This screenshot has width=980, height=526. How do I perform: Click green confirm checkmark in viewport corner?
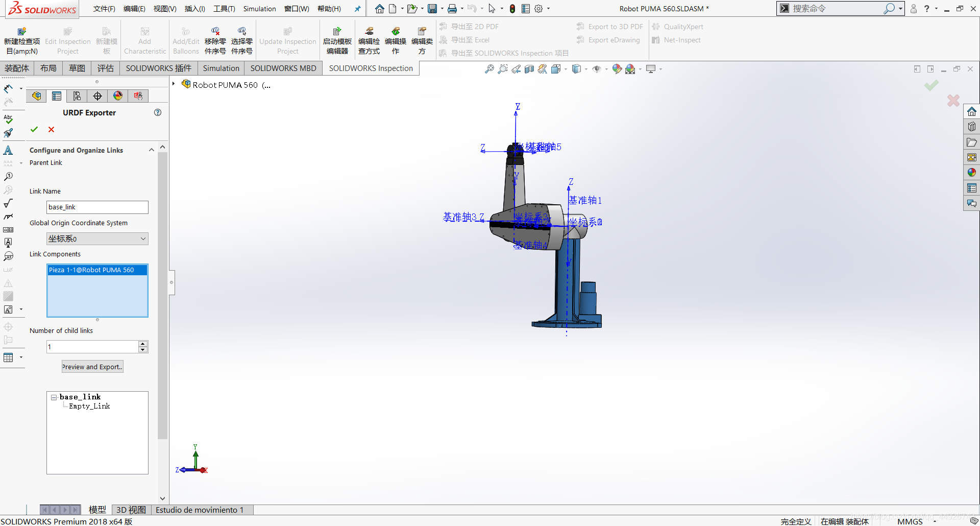tap(932, 85)
